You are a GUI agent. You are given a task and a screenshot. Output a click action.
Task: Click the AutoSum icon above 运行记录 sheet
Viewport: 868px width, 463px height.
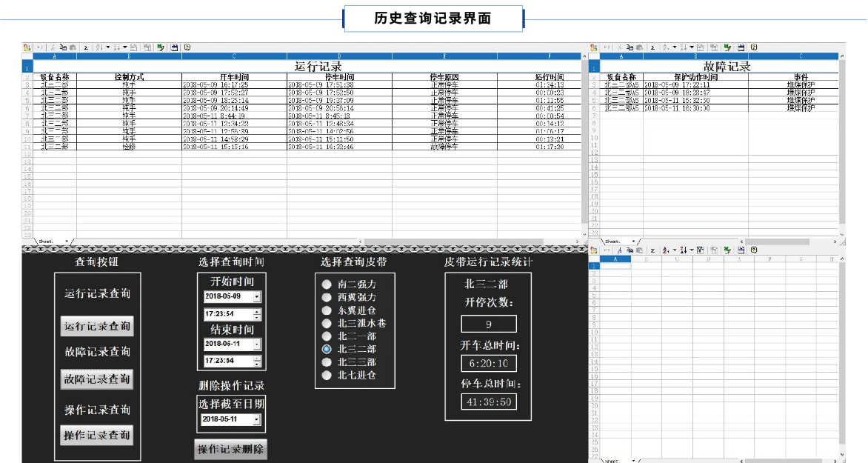(x=85, y=47)
